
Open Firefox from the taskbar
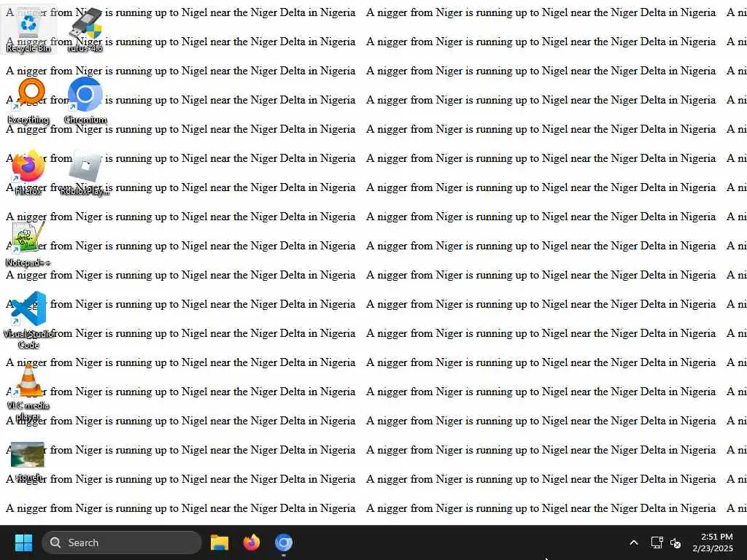(252, 542)
